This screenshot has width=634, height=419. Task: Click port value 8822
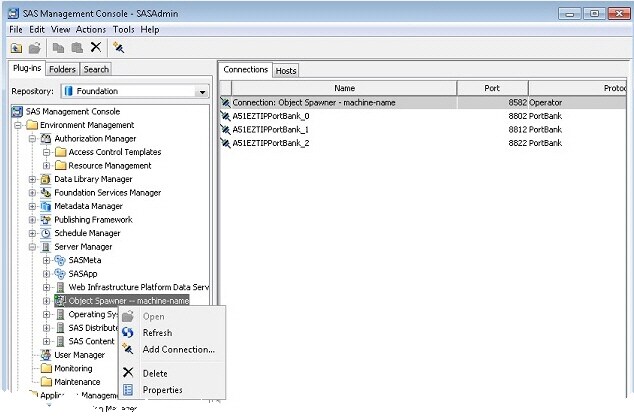518,143
